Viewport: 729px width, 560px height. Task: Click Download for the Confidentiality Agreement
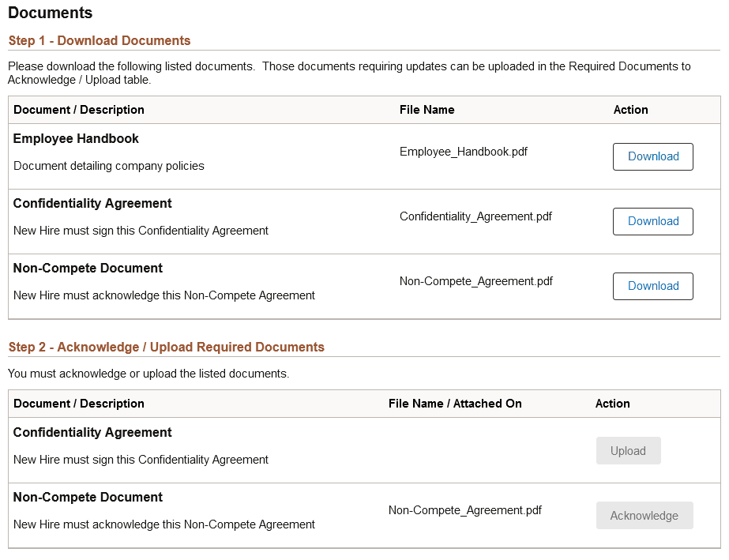coord(652,221)
